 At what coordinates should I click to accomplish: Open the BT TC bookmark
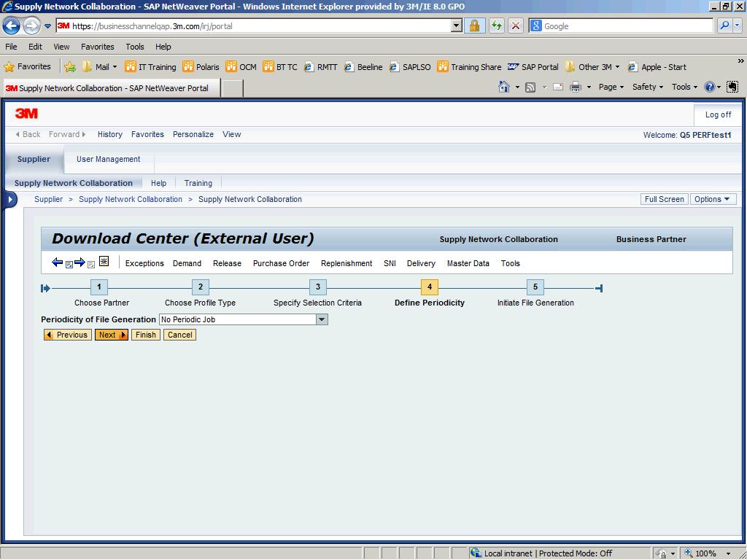(280, 67)
